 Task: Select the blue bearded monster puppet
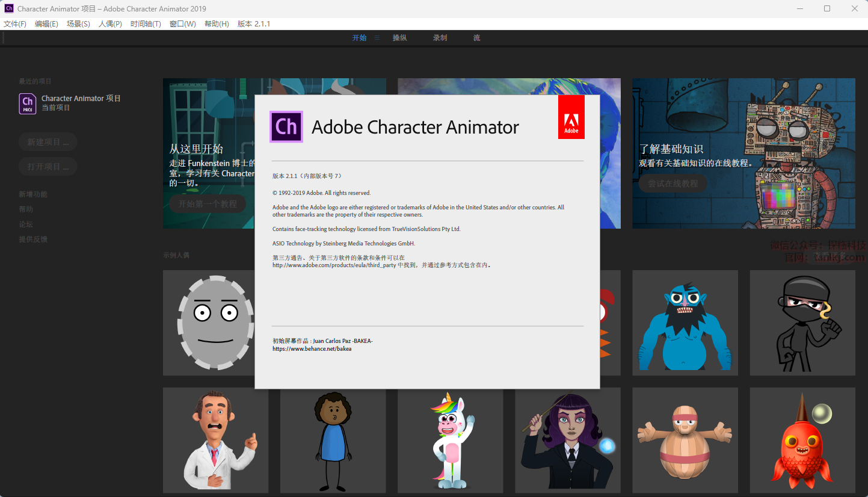point(685,323)
